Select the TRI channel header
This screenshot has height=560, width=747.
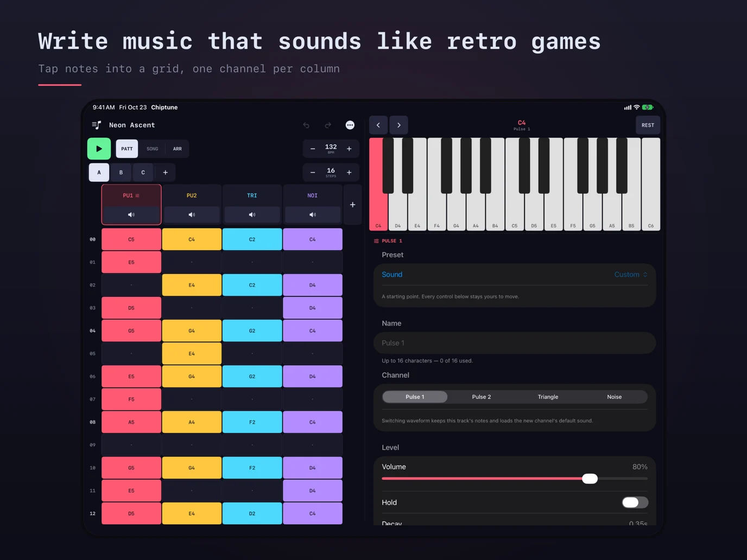[252, 195]
